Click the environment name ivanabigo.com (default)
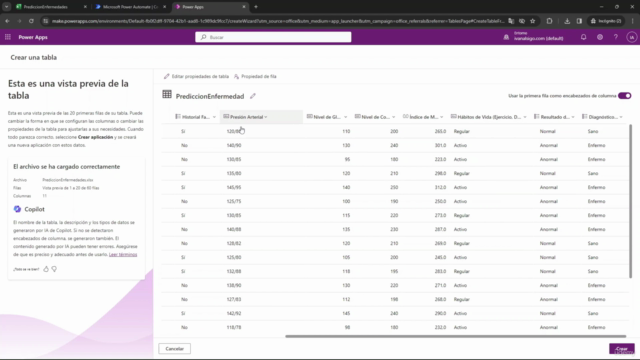640x360 pixels. pos(538,38)
